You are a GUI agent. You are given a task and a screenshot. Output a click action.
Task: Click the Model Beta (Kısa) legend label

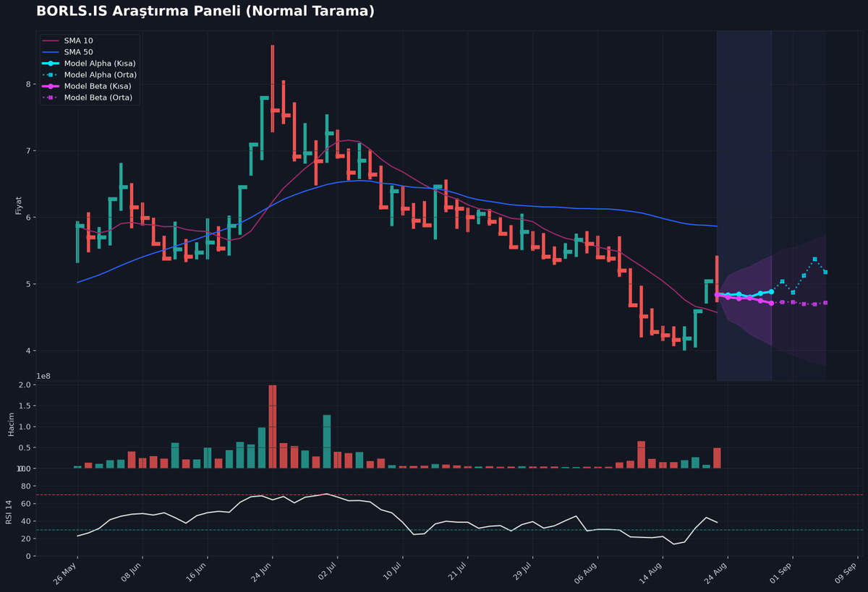pos(98,86)
